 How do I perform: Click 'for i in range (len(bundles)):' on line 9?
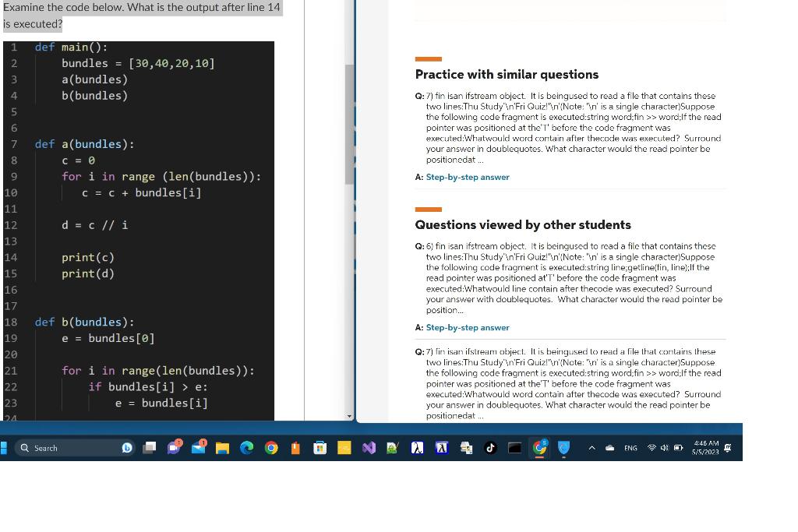tap(161, 177)
